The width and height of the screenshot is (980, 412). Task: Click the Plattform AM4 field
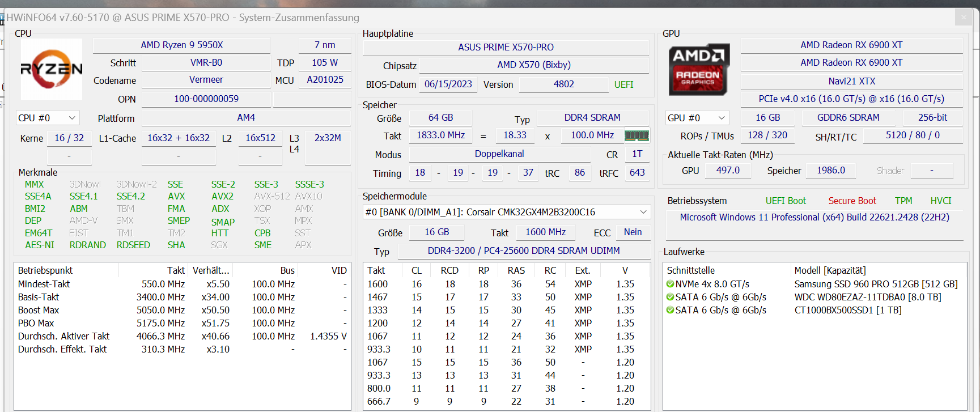tap(246, 118)
